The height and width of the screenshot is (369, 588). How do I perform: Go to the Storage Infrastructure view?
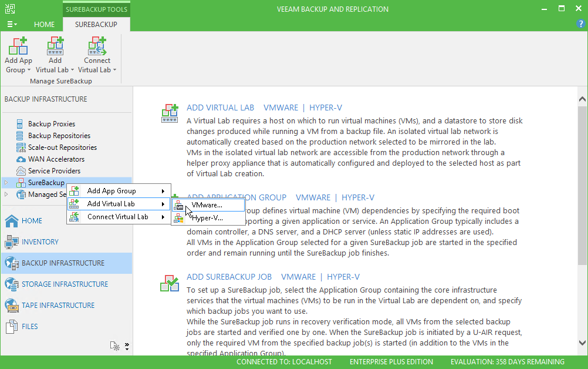pos(65,284)
